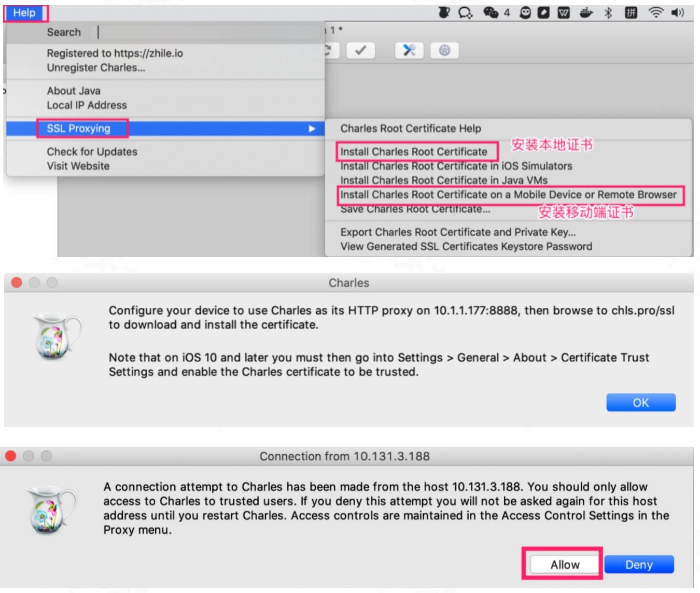Open the Help menu
700x593 pixels.
pos(24,13)
